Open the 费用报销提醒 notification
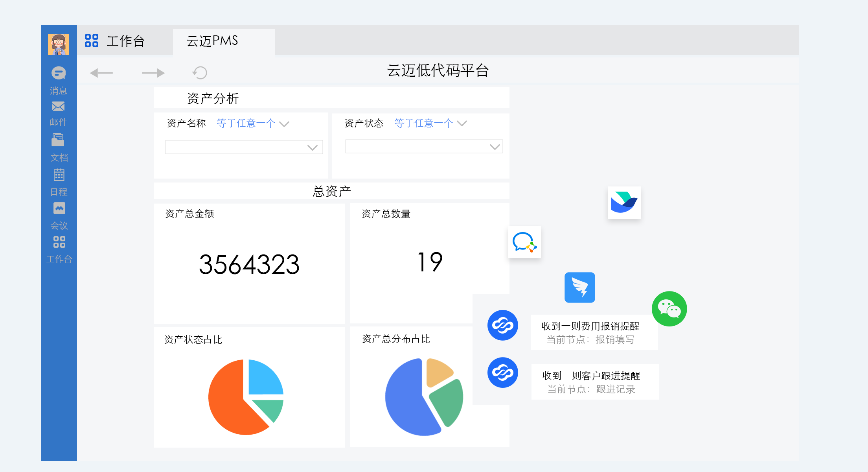 tap(594, 332)
